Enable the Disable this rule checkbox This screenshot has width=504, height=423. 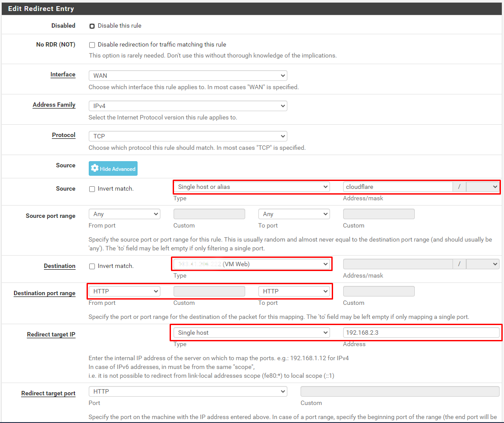(92, 26)
